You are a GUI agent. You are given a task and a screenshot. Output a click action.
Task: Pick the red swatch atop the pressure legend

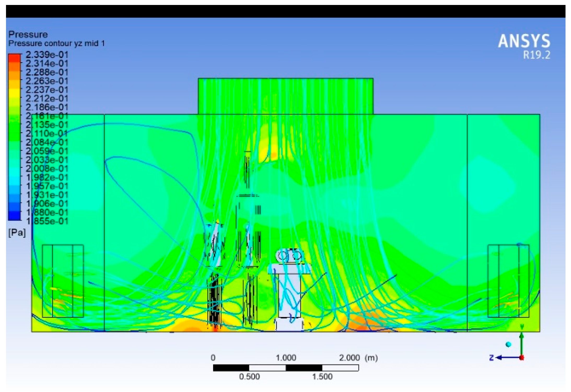14,58
